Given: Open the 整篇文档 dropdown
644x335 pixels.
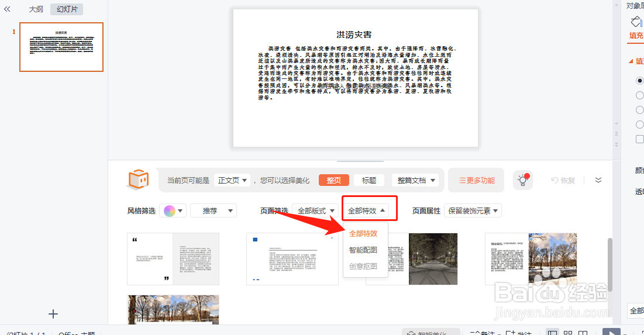Looking at the screenshot, I should point(415,180).
